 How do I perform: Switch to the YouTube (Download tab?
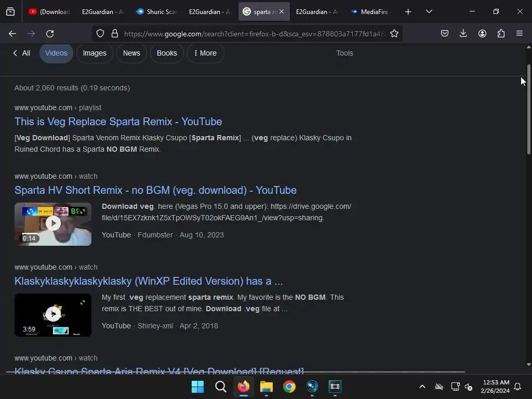[49, 11]
